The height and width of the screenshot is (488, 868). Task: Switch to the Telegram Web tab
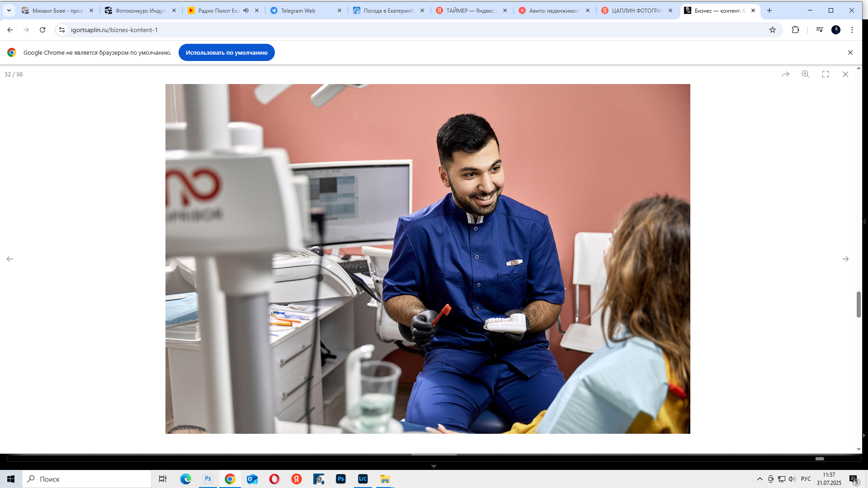pyautogui.click(x=298, y=10)
